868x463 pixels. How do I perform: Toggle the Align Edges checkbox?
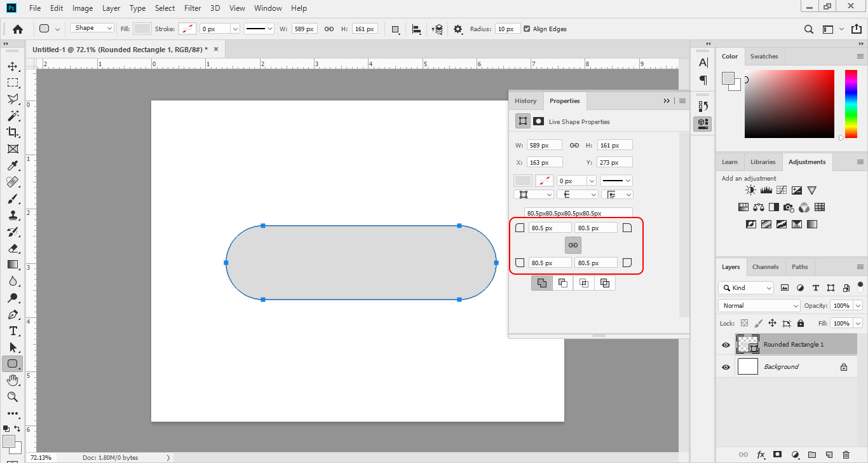[527, 29]
